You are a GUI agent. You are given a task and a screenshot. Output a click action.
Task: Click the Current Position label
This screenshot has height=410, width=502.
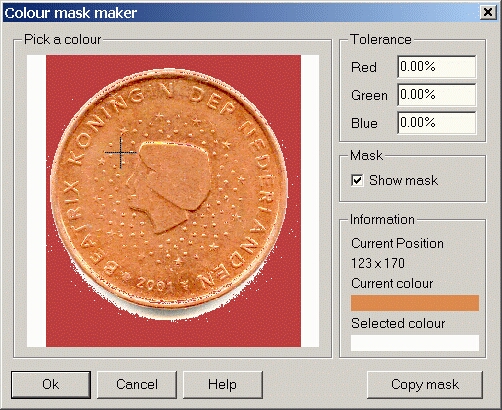point(397,243)
